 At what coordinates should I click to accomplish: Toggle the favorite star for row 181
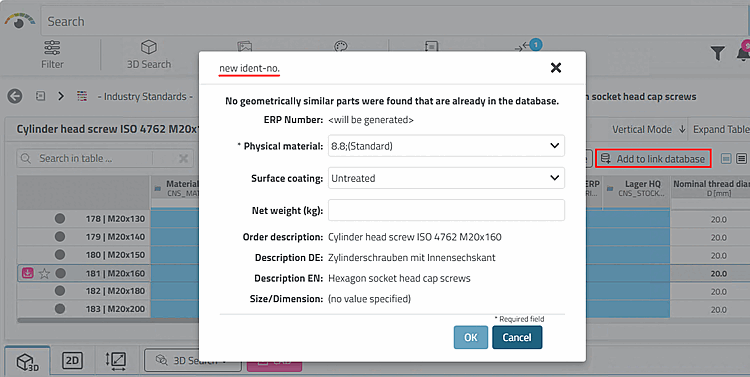pyautogui.click(x=44, y=274)
